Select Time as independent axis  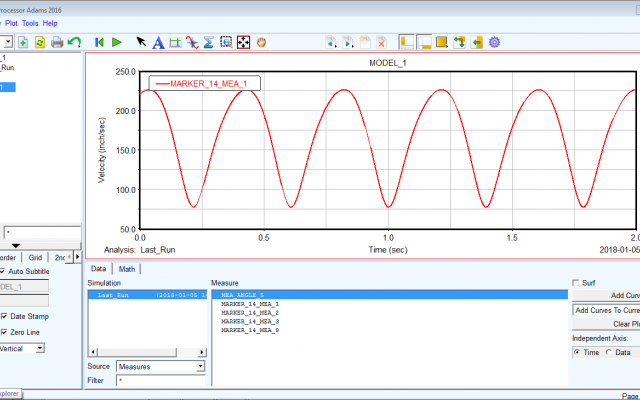tap(576, 352)
